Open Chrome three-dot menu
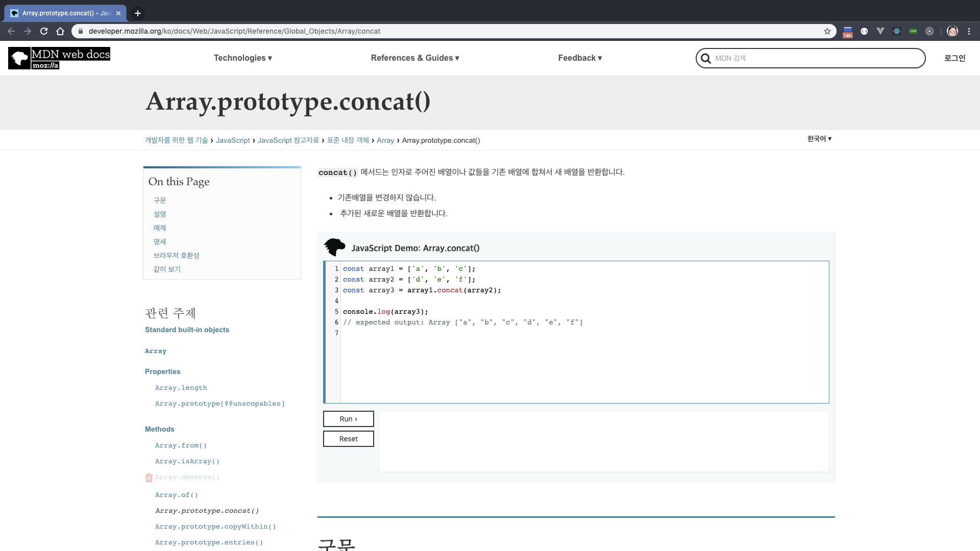Image resolution: width=980 pixels, height=551 pixels. [x=969, y=31]
